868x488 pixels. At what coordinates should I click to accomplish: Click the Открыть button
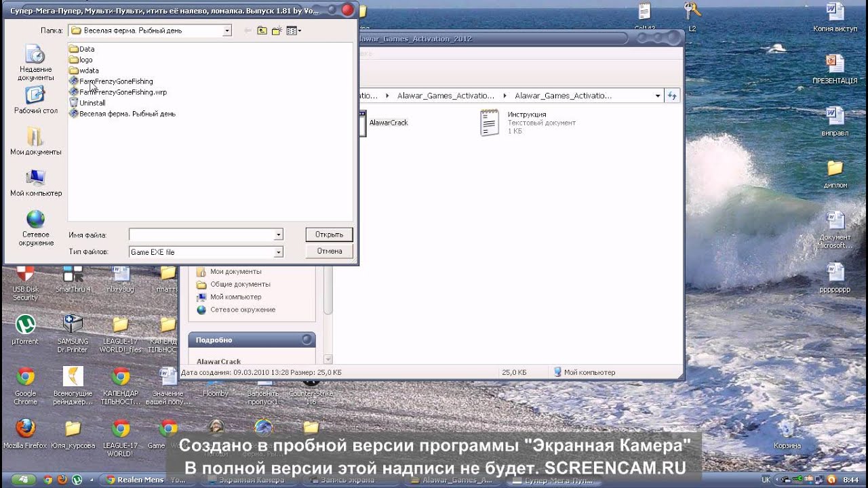(x=329, y=235)
